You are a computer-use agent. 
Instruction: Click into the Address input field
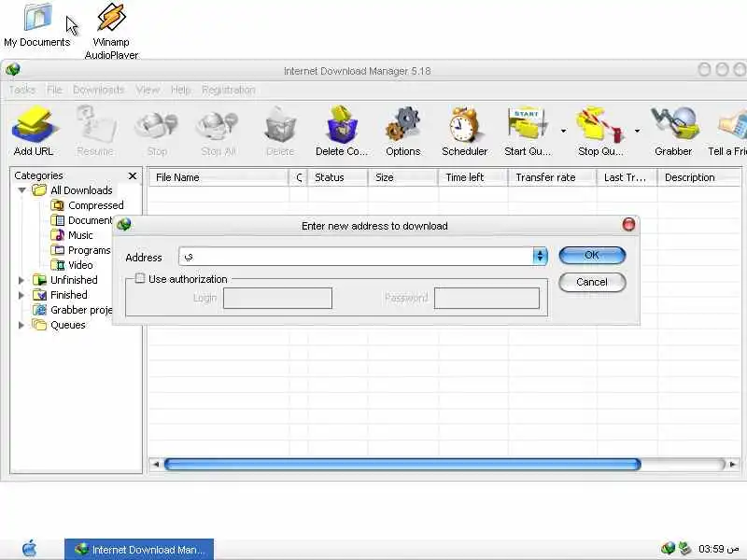[356, 256]
